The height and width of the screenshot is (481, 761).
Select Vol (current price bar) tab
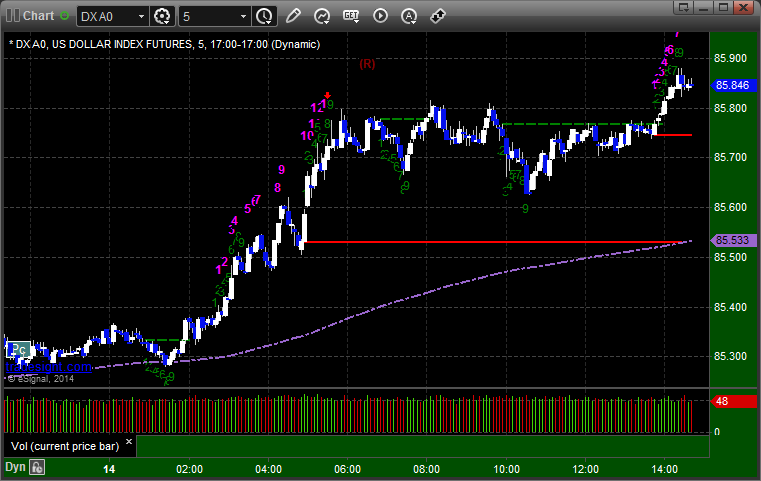65,446
